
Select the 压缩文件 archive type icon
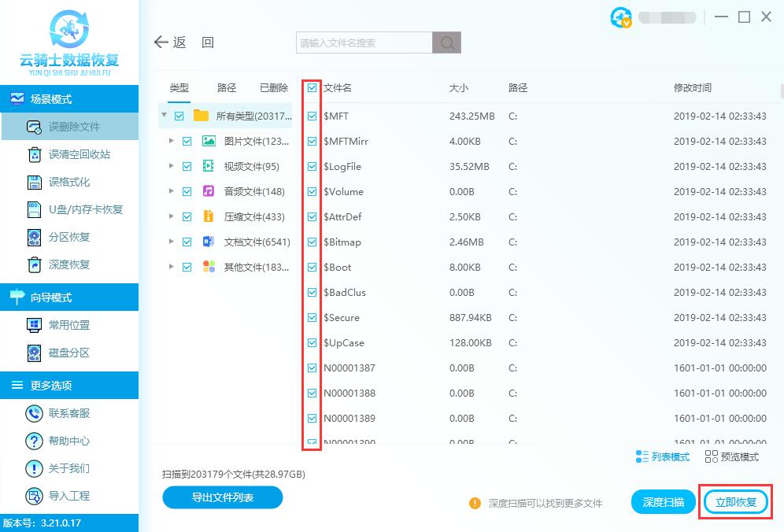(x=209, y=216)
